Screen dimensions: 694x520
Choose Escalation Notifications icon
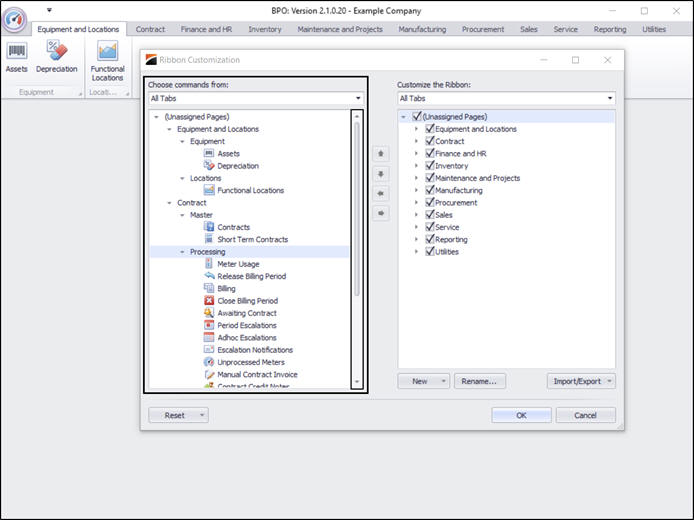click(209, 349)
